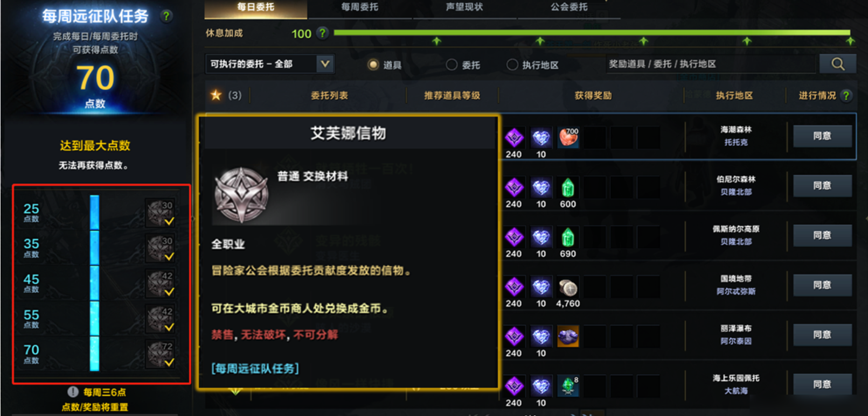
Task: Click the green 休息加成 progress bar
Action: click(592, 33)
